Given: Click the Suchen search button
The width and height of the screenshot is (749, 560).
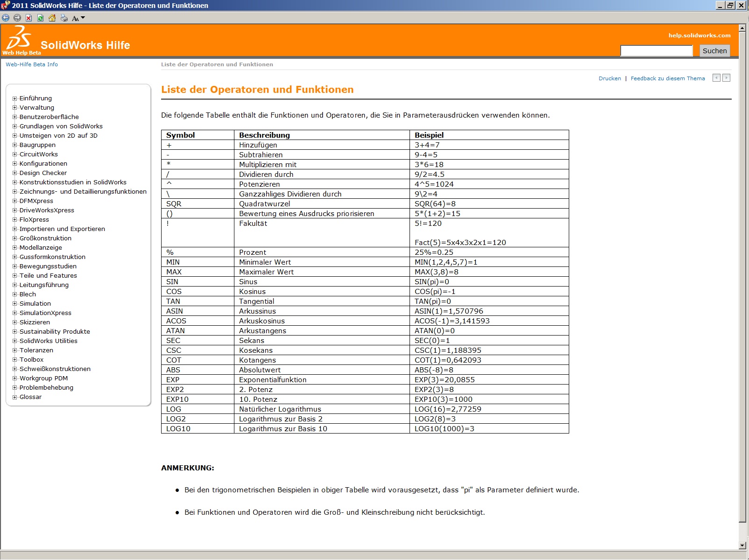Looking at the screenshot, I should point(714,51).
